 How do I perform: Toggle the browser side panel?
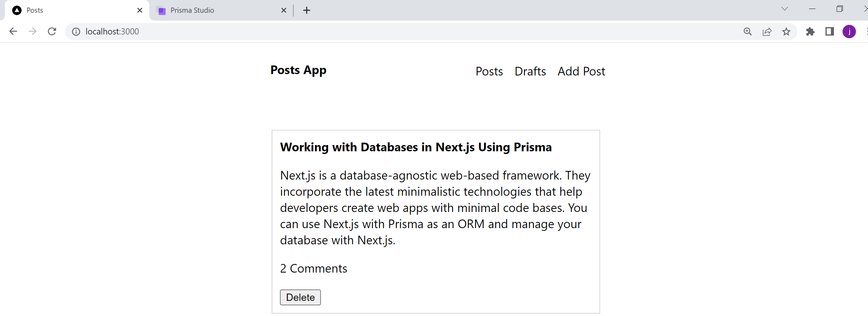point(830,32)
